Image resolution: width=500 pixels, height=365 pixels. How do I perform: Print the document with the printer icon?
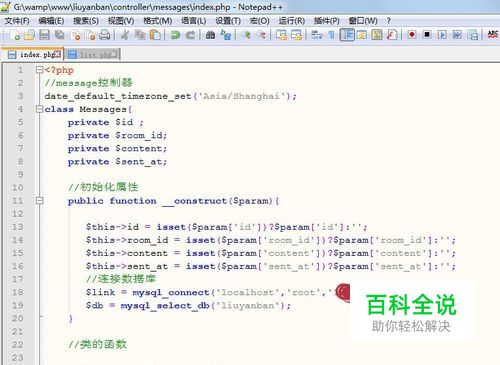(x=105, y=35)
